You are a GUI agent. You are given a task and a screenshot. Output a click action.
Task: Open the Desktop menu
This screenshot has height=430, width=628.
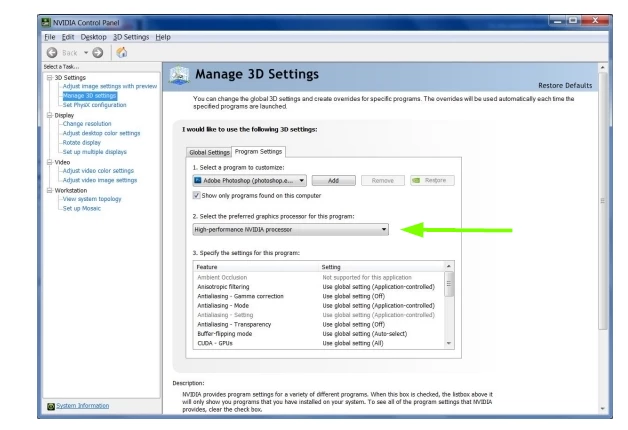pyautogui.click(x=93, y=37)
